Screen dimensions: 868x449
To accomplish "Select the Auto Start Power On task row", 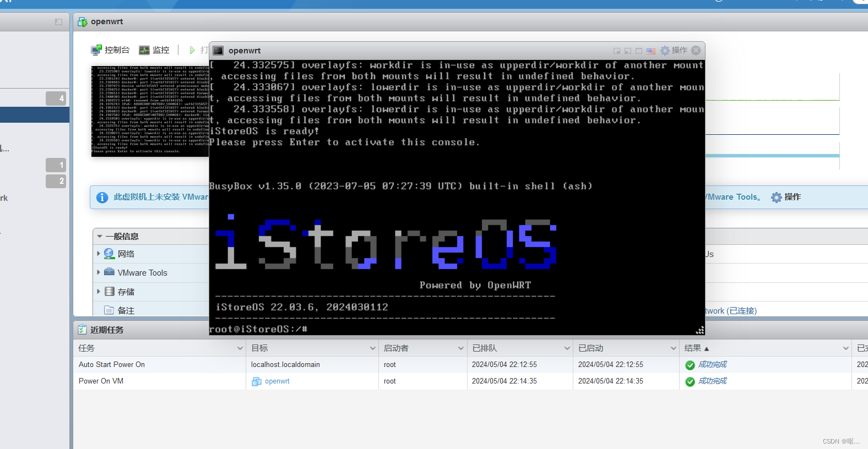I will (x=470, y=364).
